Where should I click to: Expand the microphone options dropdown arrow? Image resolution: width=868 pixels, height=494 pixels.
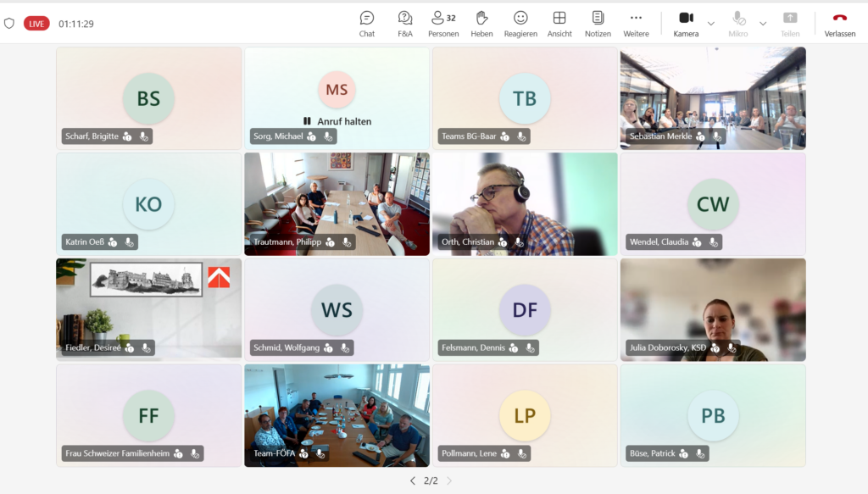point(763,24)
